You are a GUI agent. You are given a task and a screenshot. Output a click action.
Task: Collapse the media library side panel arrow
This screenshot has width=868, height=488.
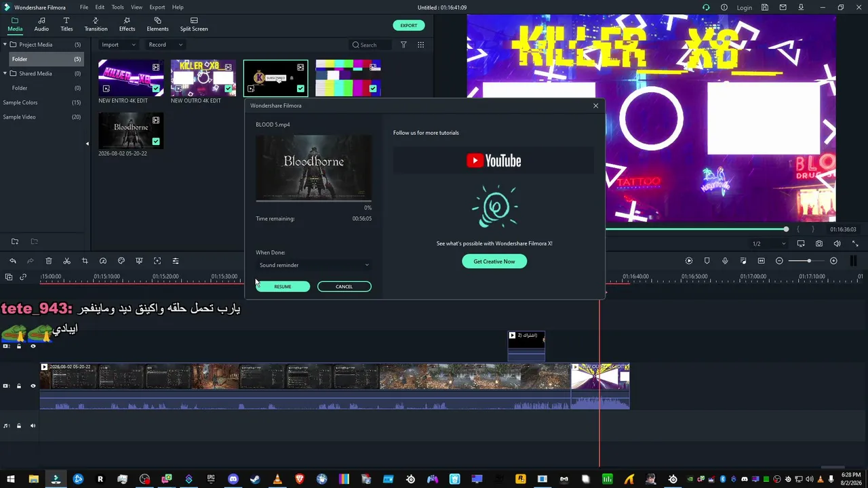click(87, 144)
